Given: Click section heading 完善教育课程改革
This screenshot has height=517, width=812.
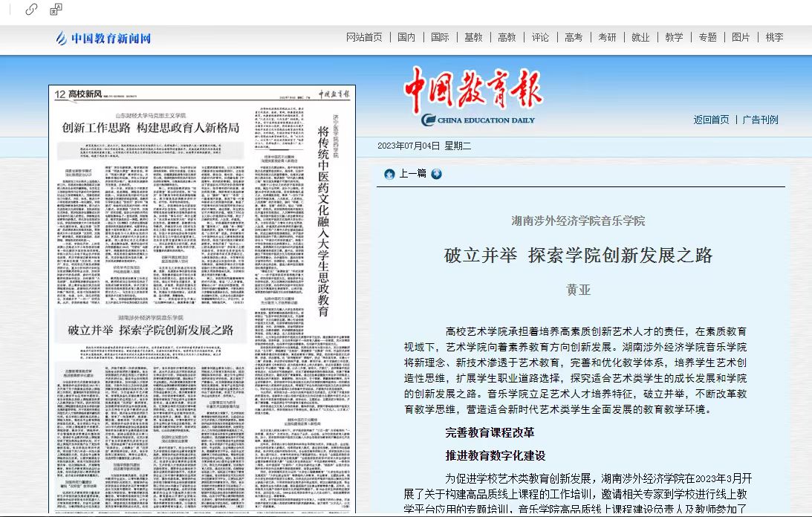Looking at the screenshot, I should click(x=490, y=432).
